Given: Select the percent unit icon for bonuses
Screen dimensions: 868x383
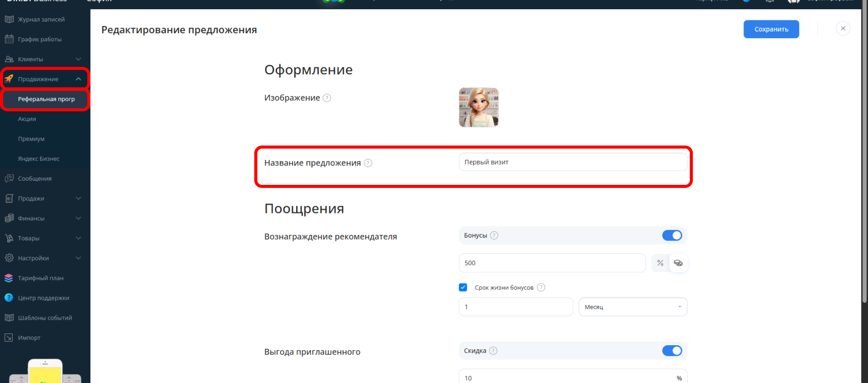Looking at the screenshot, I should coord(660,263).
